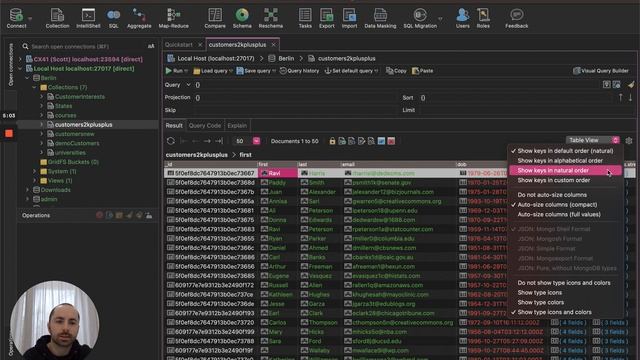
Task: Switch to the Explain tab
Action: pyautogui.click(x=237, y=126)
